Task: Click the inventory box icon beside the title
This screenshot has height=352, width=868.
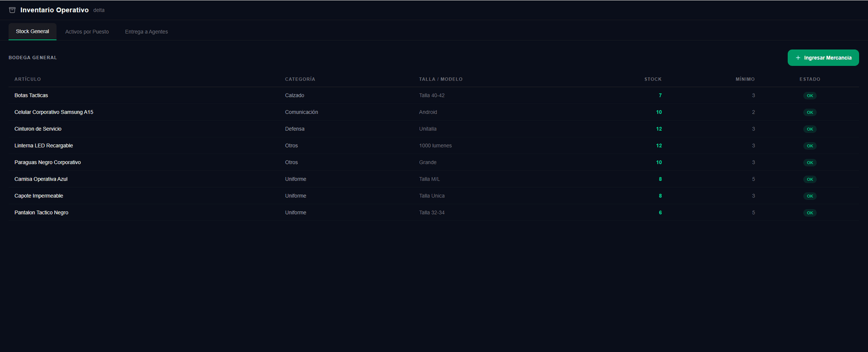Action: 12,10
